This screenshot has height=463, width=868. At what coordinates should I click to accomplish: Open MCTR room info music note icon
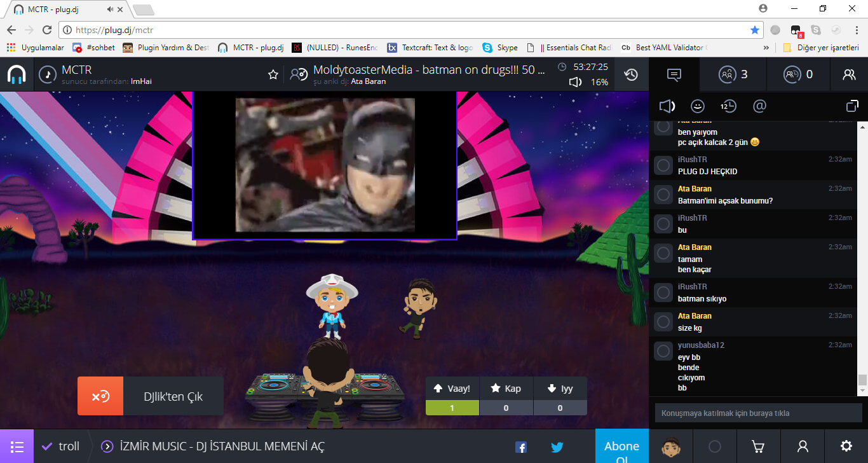(x=47, y=74)
